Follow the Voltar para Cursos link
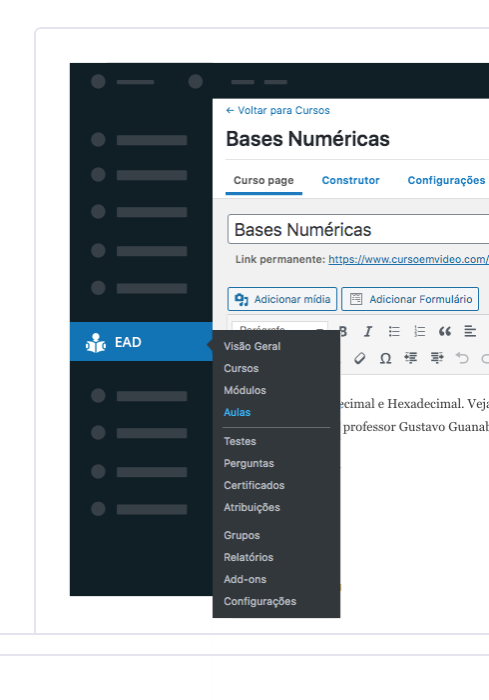This screenshot has height=700, width=489. pos(278,110)
